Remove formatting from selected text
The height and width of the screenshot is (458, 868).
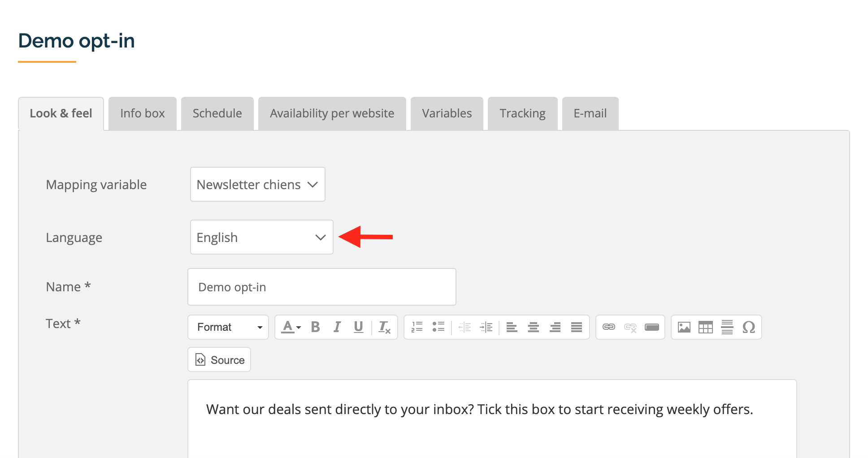[x=385, y=327]
